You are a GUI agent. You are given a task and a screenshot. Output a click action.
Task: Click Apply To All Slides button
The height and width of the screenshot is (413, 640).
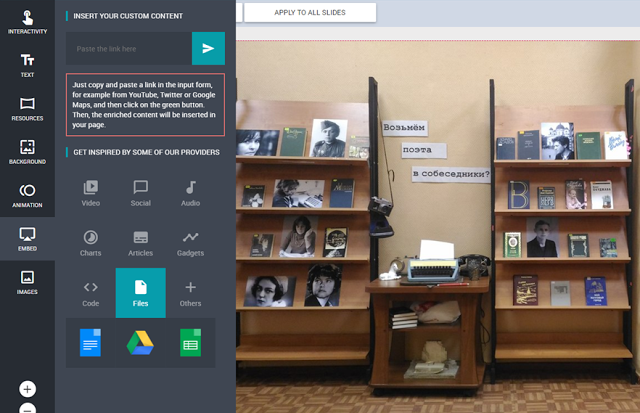[310, 12]
